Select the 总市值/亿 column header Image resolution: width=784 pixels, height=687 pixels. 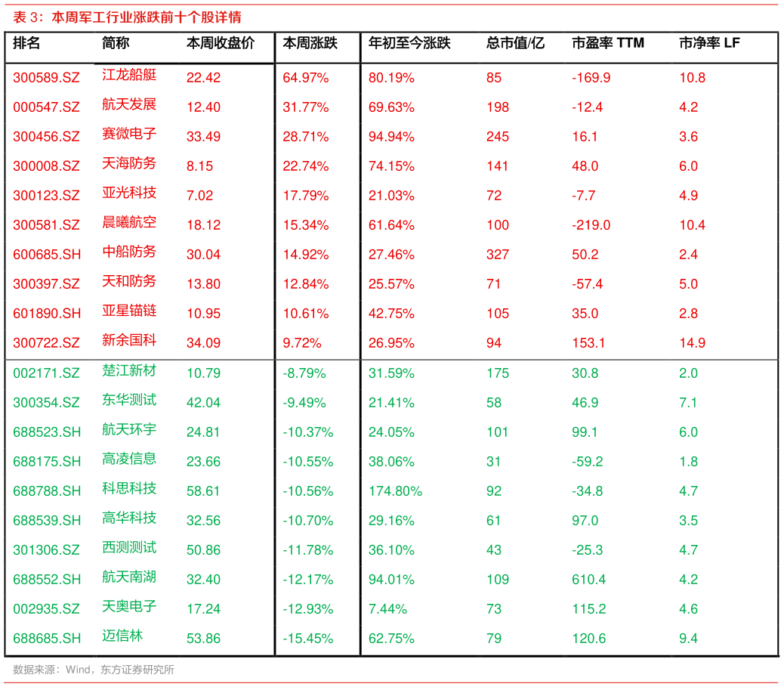pyautogui.click(x=515, y=44)
